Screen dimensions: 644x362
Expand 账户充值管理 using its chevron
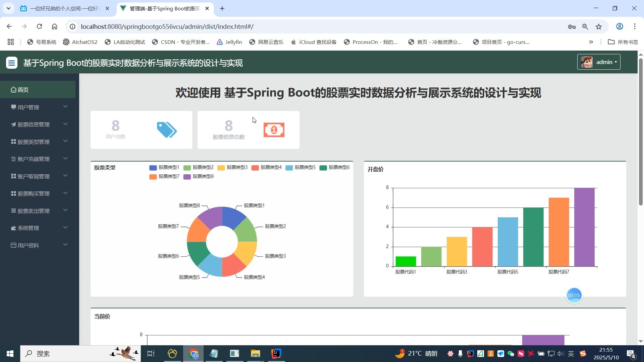tap(65, 159)
